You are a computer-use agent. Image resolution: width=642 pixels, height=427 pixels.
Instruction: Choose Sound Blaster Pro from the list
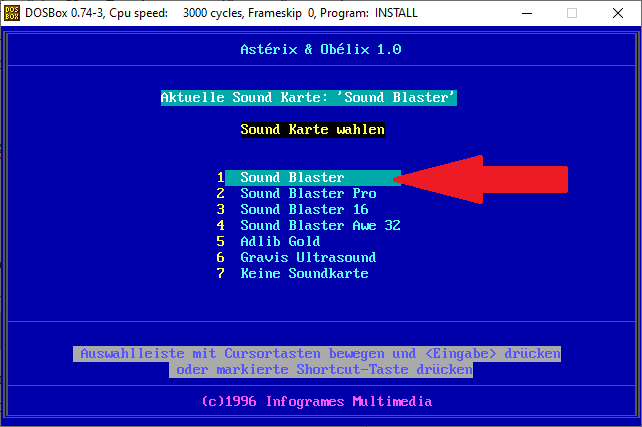point(308,193)
